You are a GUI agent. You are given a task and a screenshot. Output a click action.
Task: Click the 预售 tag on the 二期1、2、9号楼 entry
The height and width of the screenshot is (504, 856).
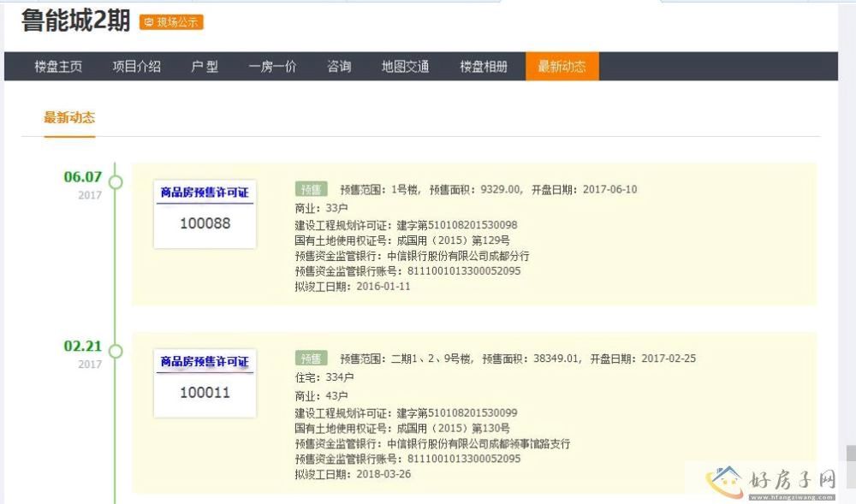pos(311,359)
